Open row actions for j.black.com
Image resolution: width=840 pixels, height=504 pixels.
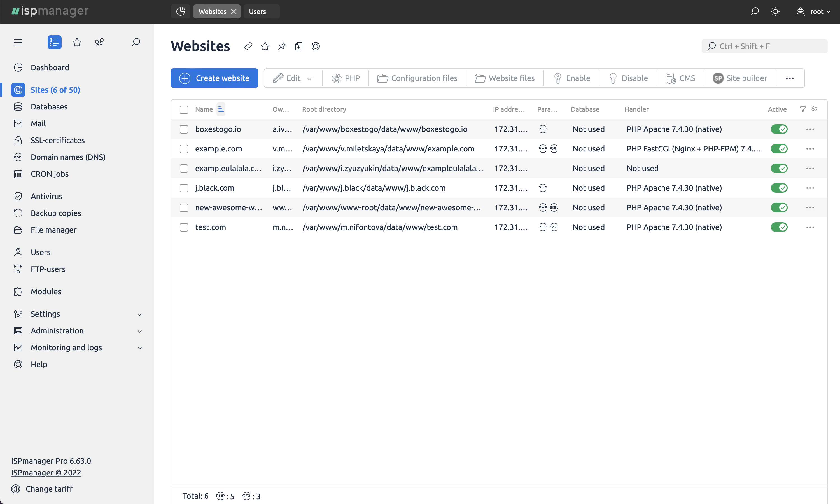click(810, 188)
